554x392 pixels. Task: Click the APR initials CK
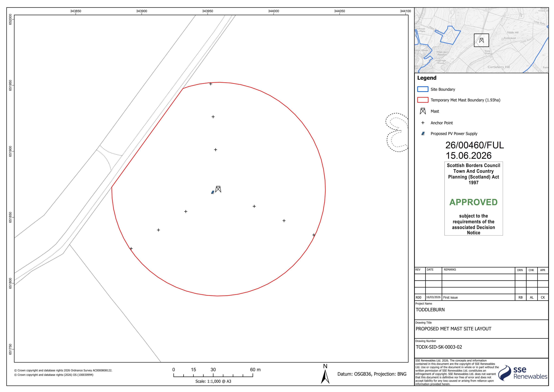tap(543, 297)
